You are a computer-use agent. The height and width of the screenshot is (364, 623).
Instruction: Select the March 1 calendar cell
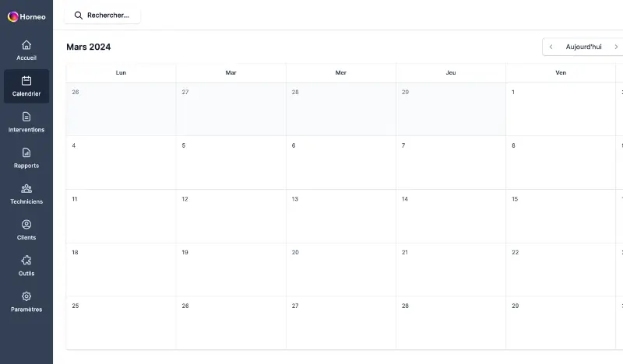pos(561,109)
